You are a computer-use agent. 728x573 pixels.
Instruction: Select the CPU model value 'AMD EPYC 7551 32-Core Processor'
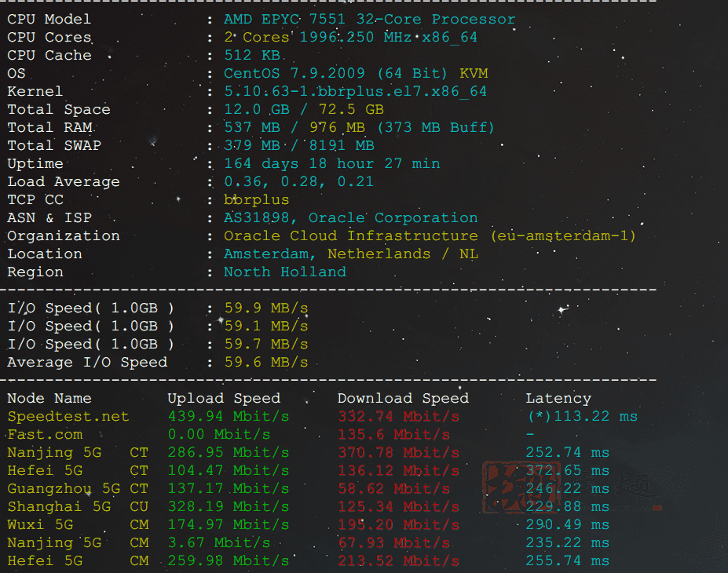pos(370,19)
